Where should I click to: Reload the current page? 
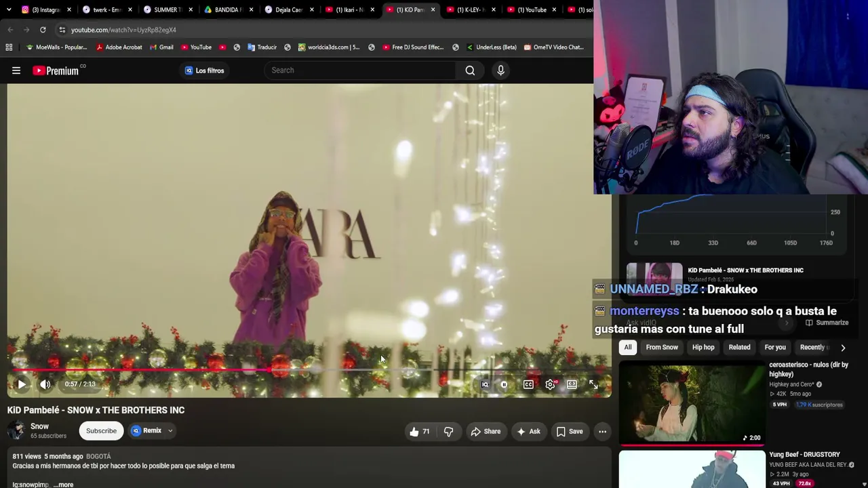point(43,30)
